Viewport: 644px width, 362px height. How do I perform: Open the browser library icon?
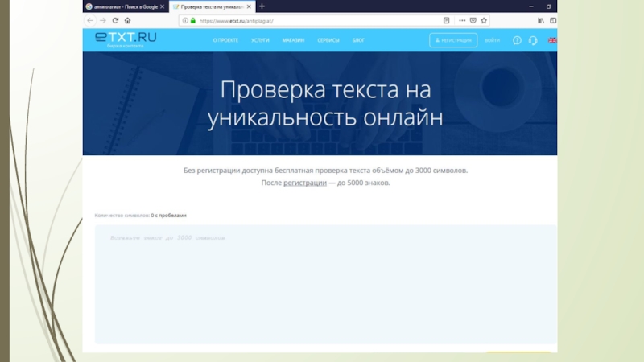pyautogui.click(x=541, y=20)
